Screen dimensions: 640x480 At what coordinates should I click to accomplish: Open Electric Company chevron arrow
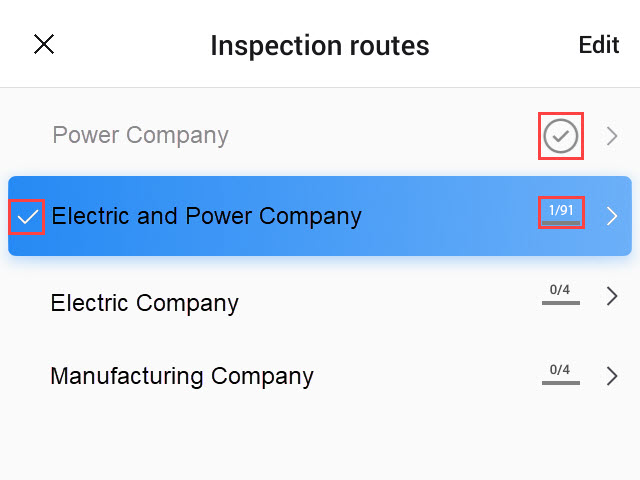point(612,296)
